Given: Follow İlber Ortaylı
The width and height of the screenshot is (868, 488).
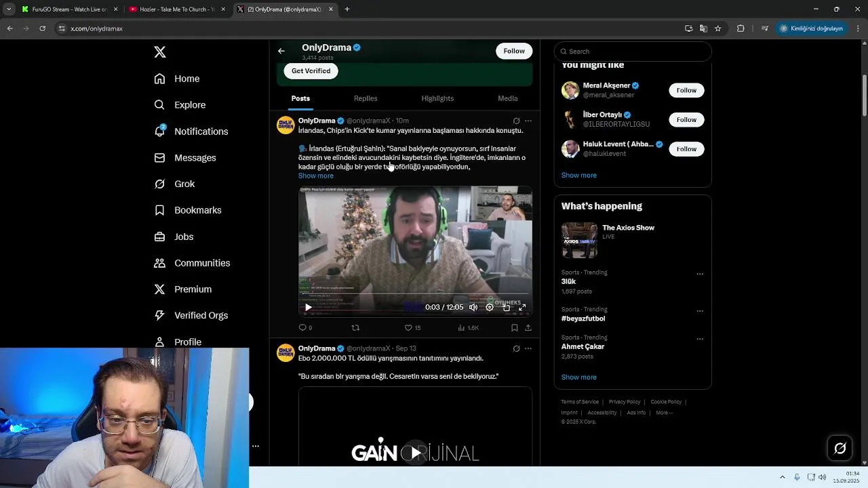Looking at the screenshot, I should point(686,120).
